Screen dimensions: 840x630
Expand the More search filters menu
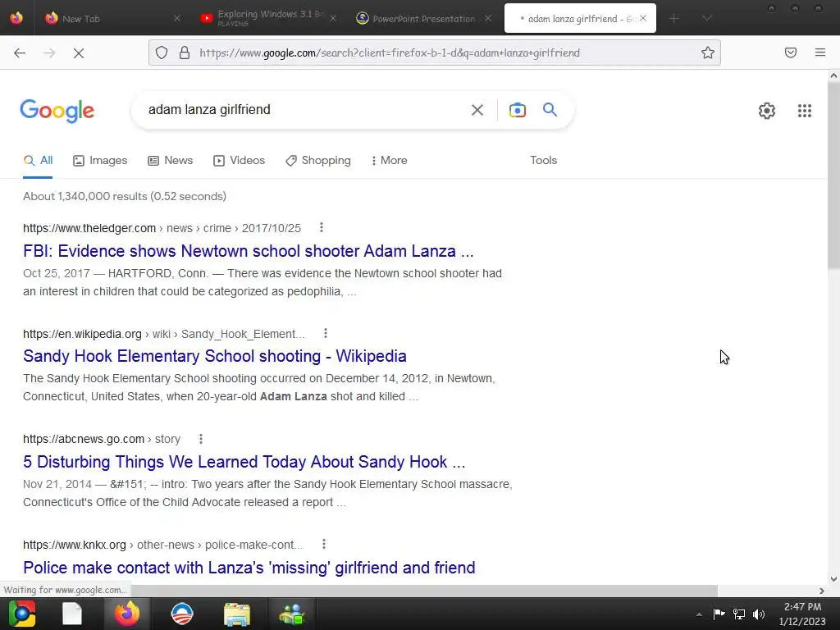click(x=390, y=160)
